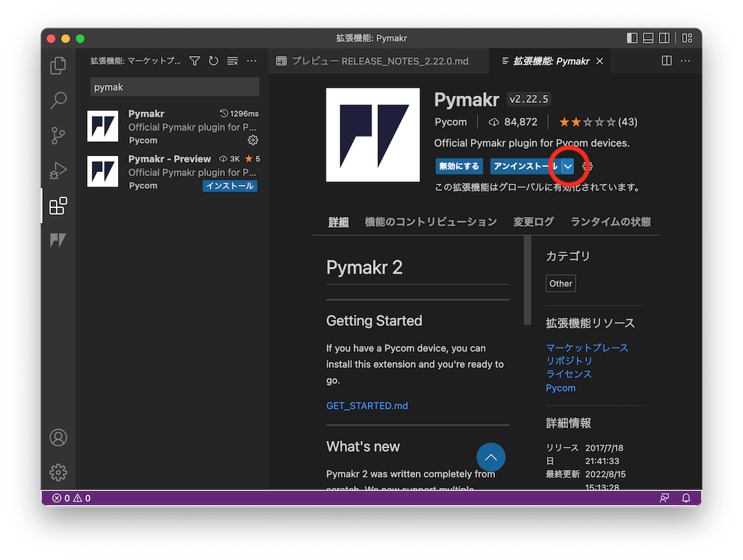Viewport: 743px width, 560px height.
Task: Click the Pycom publisher name in header
Action: pos(451,123)
